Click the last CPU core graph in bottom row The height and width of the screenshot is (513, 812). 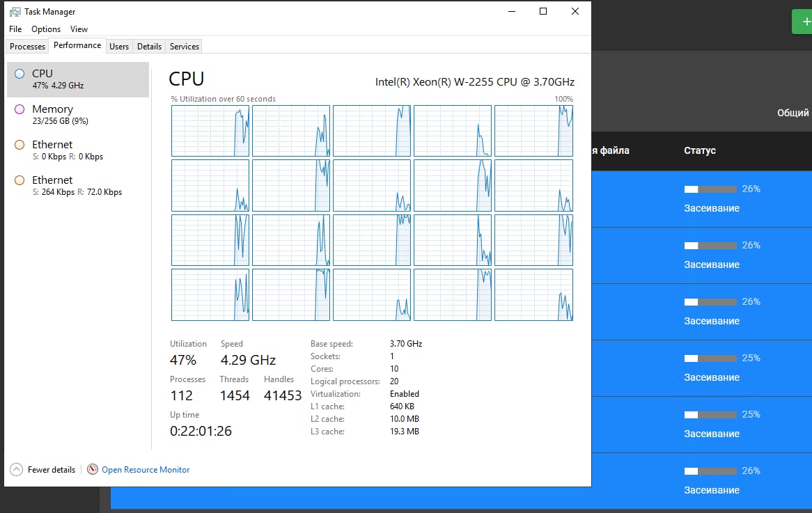pos(533,294)
